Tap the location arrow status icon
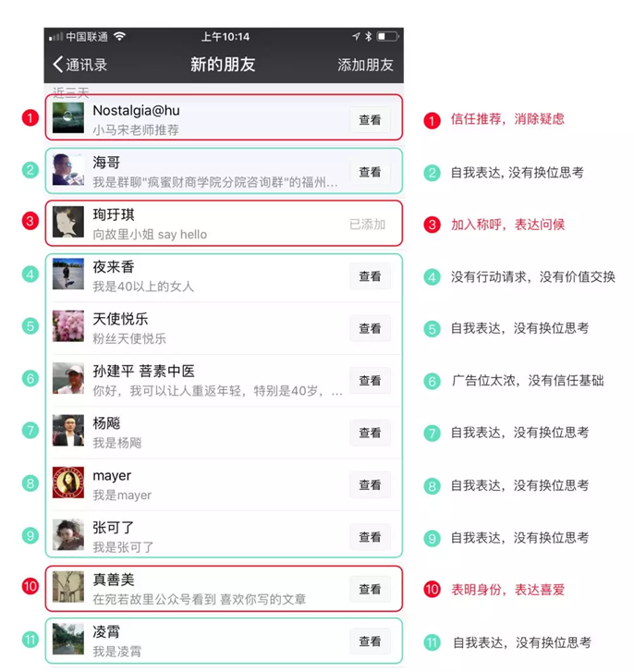The width and height of the screenshot is (634, 672). click(356, 36)
